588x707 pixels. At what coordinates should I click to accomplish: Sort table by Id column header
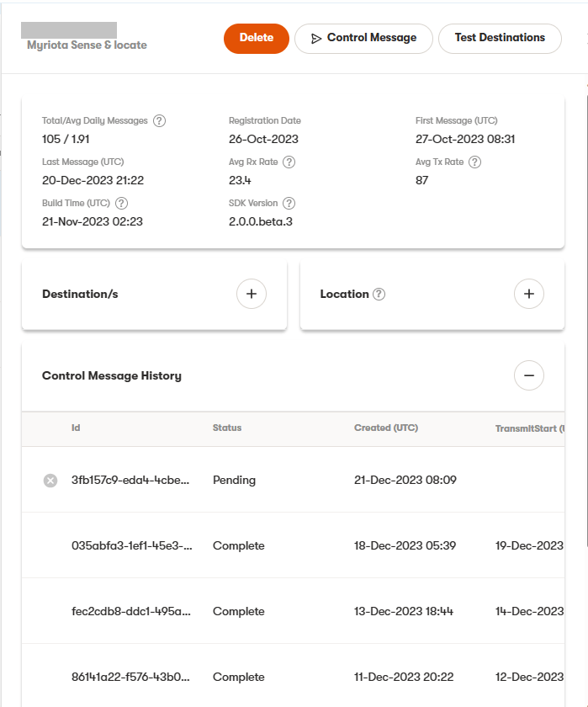76,428
